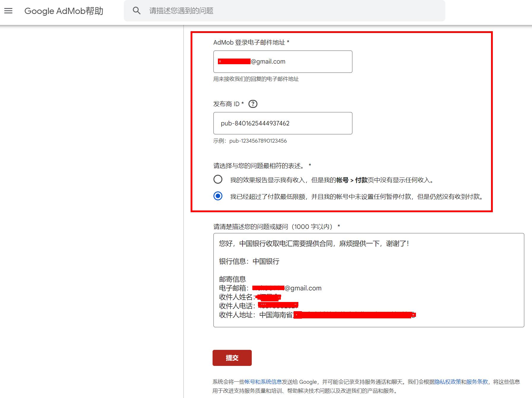Click the 收件人地址 line in description

(317, 315)
